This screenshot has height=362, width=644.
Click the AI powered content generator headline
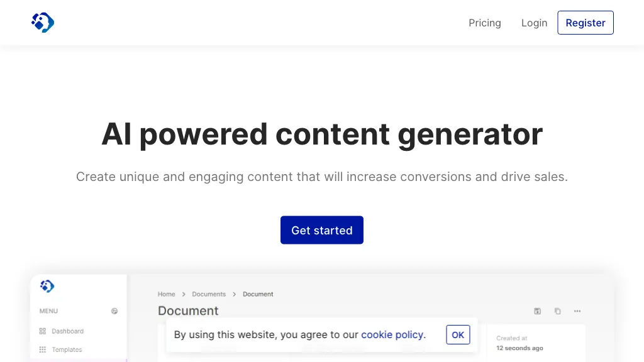tap(322, 134)
